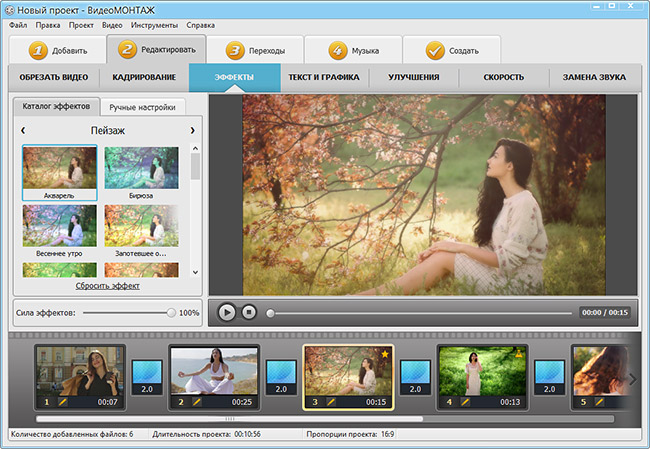Go to step 1 Добавить tab
650x449 pixels.
point(58,50)
